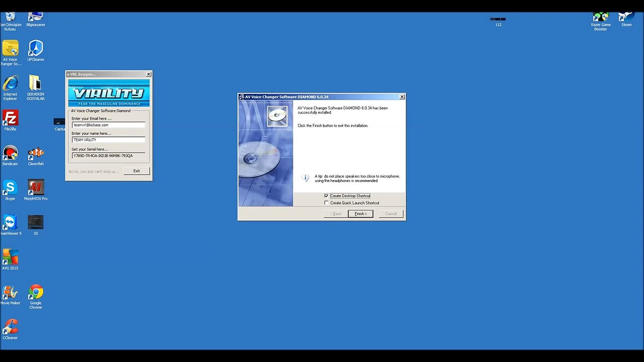Open the Bilgisayarım desktop icon
644x362 pixels.
coord(36,20)
